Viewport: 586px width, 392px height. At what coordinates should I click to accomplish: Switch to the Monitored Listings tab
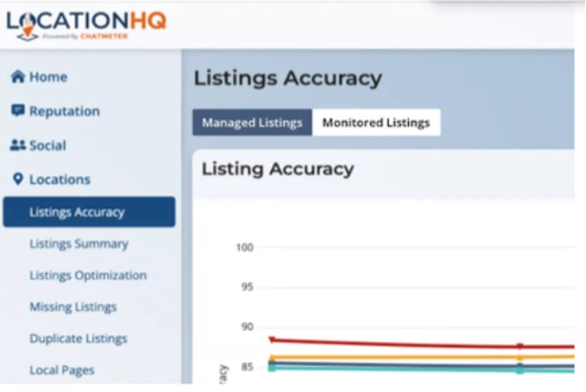pyautogui.click(x=376, y=123)
